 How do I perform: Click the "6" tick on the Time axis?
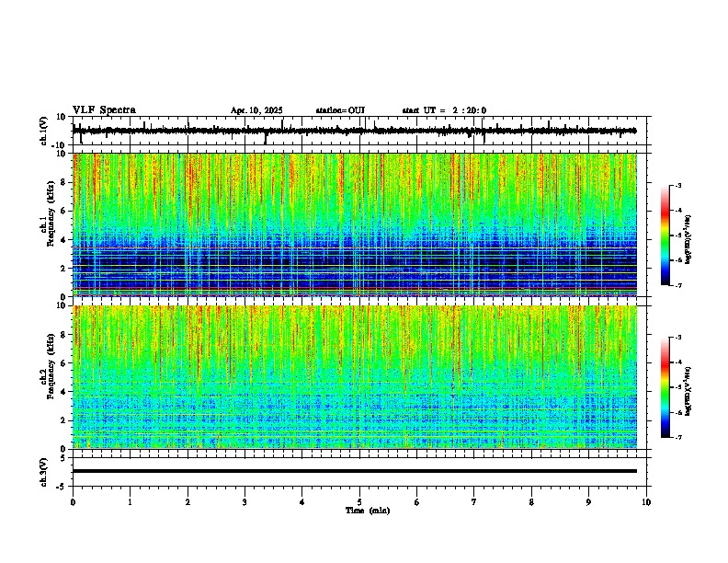click(417, 502)
